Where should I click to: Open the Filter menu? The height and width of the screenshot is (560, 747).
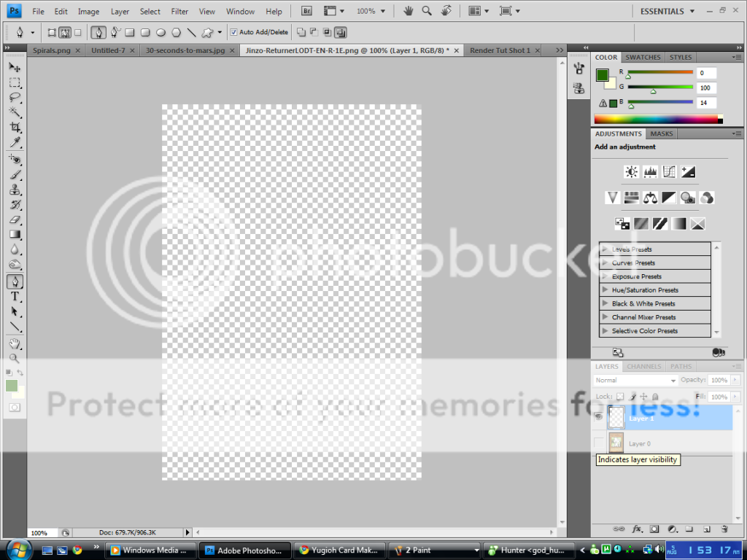coord(180,11)
